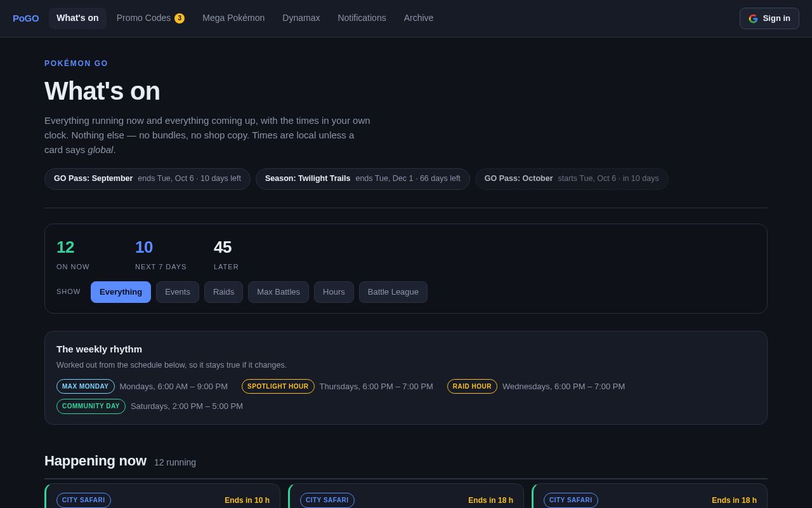Click the Thursdays 6:00 PM – 7:00 PM text
Image resolution: width=812 pixels, height=508 pixels.
(376, 387)
